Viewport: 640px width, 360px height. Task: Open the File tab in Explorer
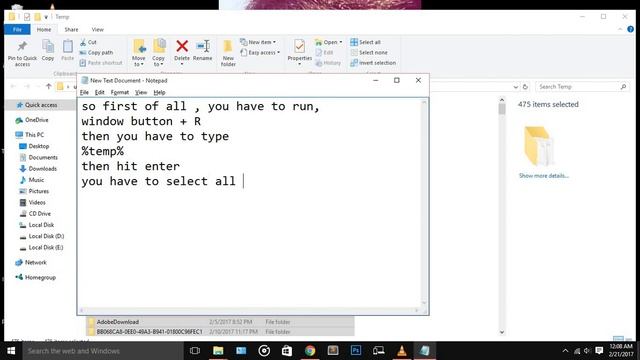17,29
